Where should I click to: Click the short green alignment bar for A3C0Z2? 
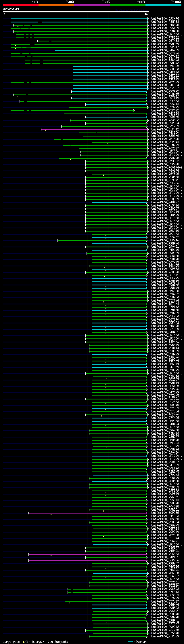point(73,111)
